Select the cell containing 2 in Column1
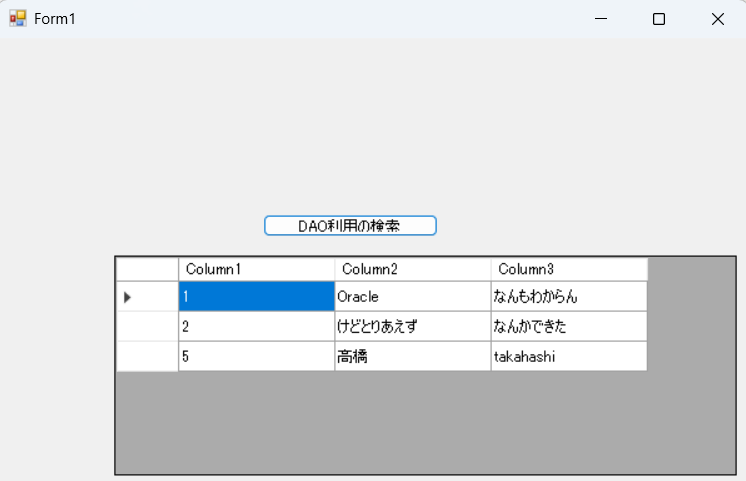Viewport: 746px width, 481px height. point(256,326)
